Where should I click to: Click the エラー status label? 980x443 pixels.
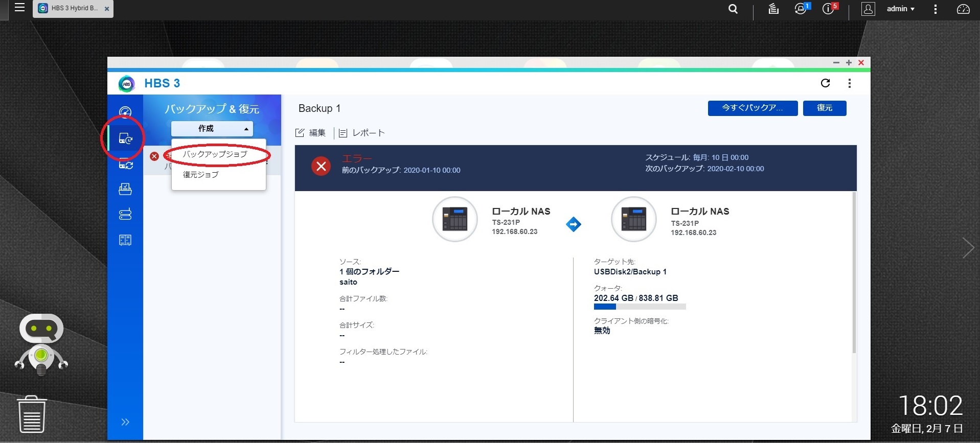click(357, 158)
